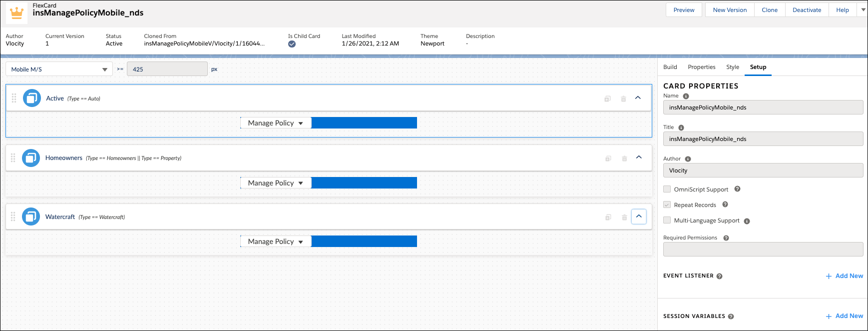Click the Watercraft state icon

pos(31,216)
